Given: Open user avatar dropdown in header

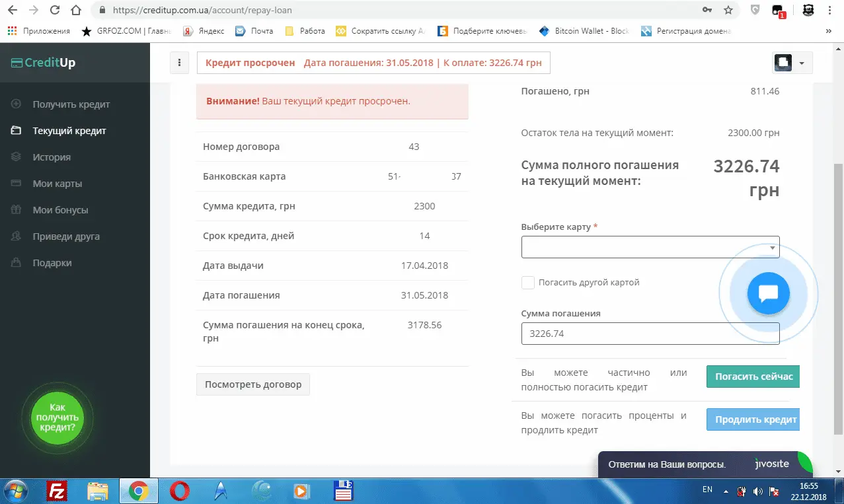Looking at the screenshot, I should tap(792, 63).
